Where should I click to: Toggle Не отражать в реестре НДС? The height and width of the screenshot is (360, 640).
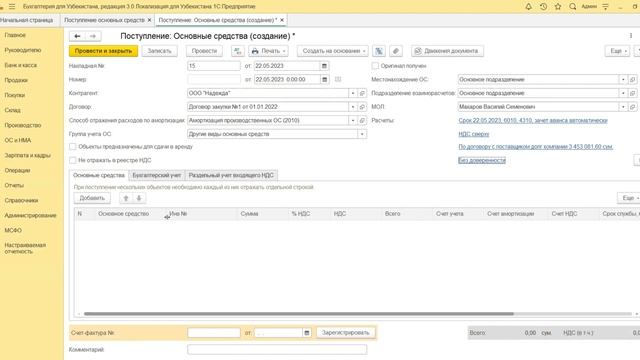coord(73,160)
